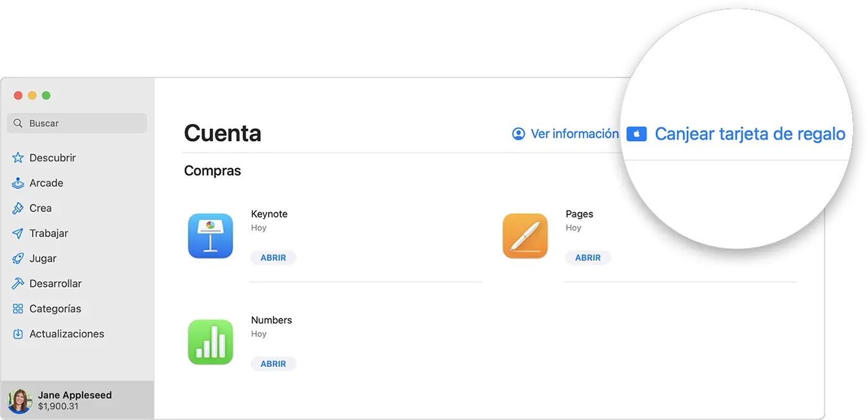Click the Cuenta page title

point(223,133)
